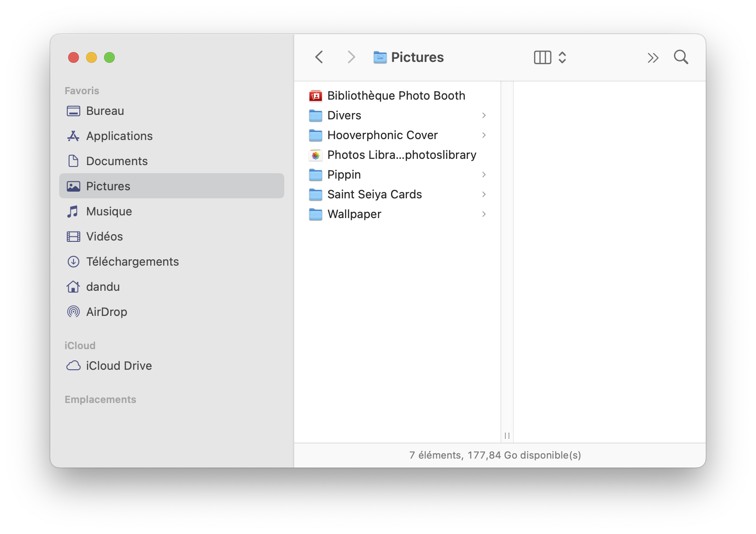Click the 'iCloud' section header
The width and height of the screenshot is (756, 534).
pyautogui.click(x=80, y=346)
